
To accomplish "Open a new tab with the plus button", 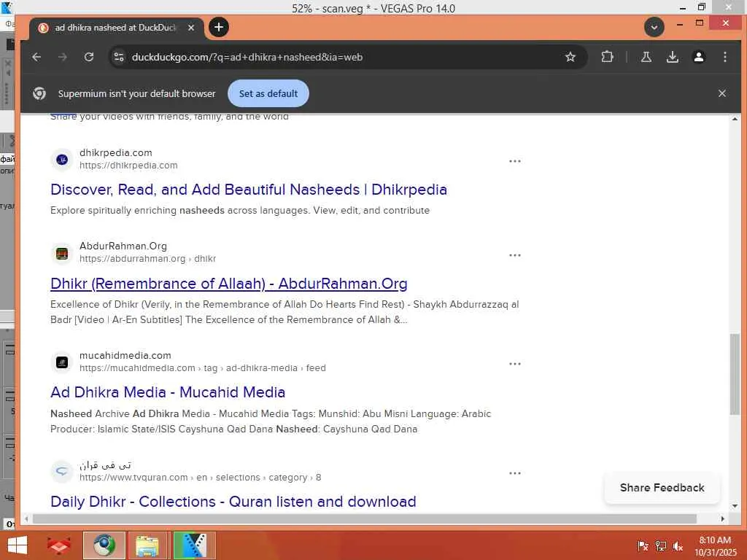I will [219, 27].
